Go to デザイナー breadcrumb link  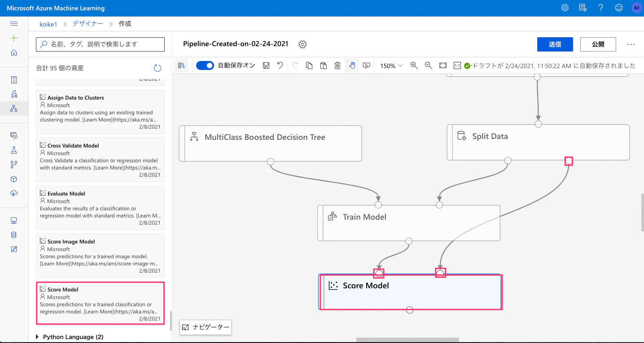coord(88,24)
